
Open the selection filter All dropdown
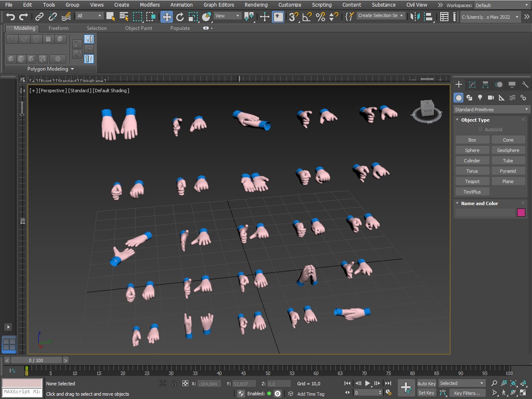(89, 16)
